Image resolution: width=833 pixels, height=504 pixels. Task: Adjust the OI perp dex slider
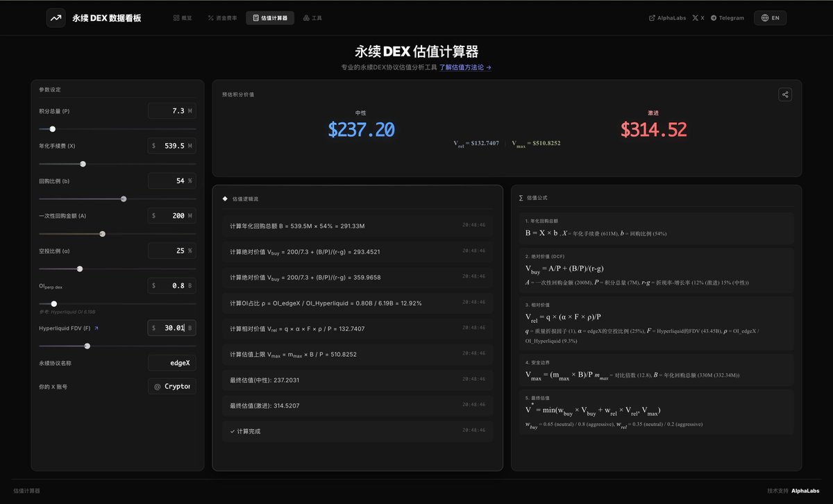tap(117, 303)
